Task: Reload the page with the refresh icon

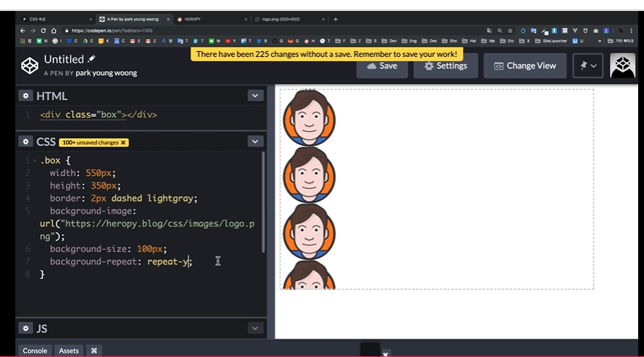Action: (x=43, y=31)
